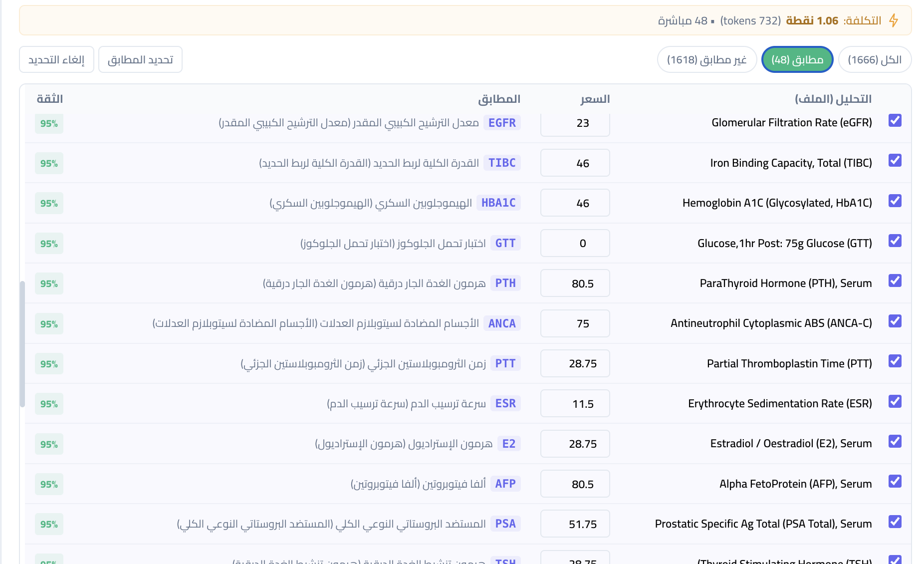The image size is (924, 564).
Task: Uncheck Prostatic Specific Ag Total checkbox
Action: pyautogui.click(x=895, y=522)
